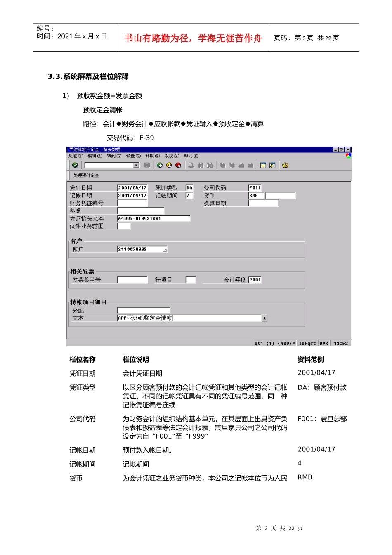Click the 凭证类型 field showing DA
This screenshot has width=392, height=555.
(189, 188)
